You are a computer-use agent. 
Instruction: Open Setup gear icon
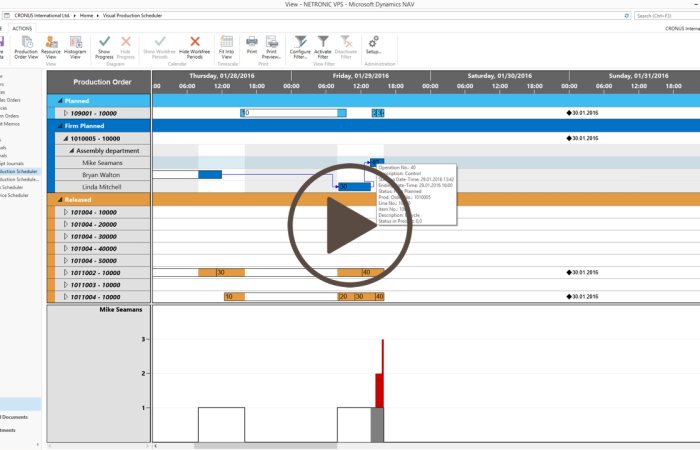click(373, 42)
